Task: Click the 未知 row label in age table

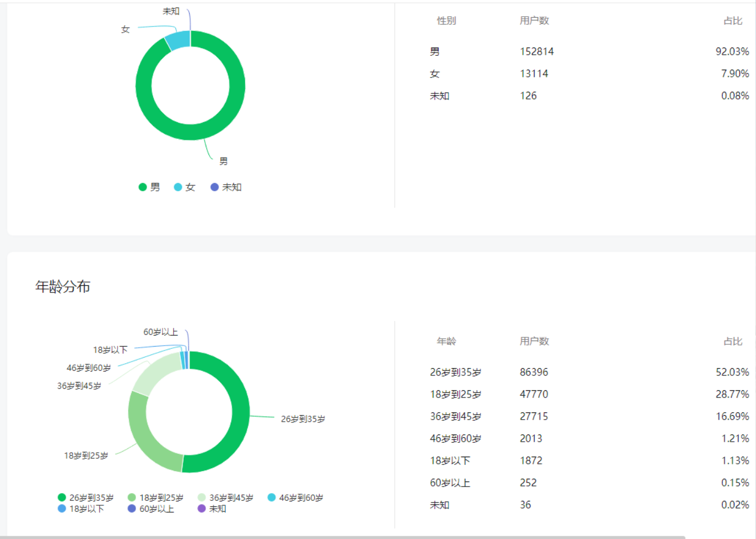Action: tap(440, 505)
